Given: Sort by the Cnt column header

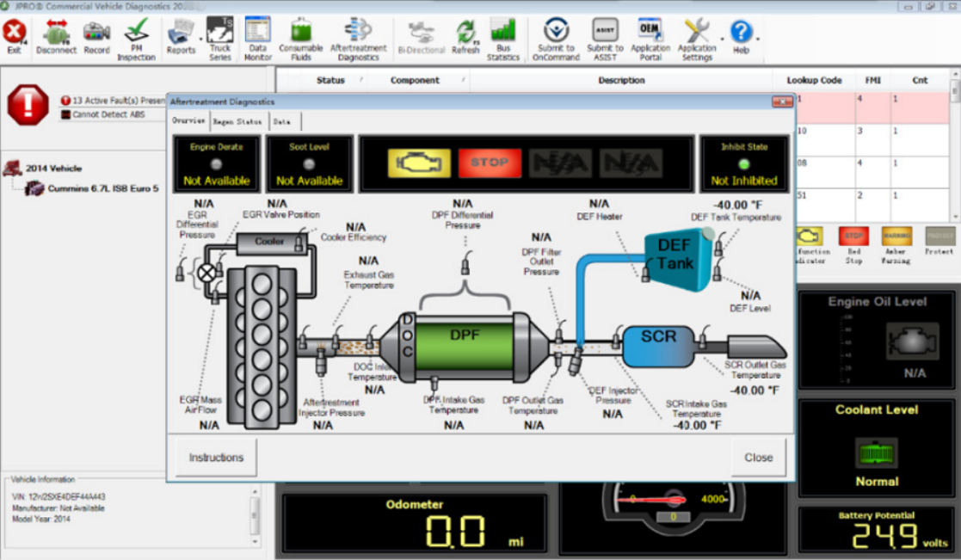Looking at the screenshot, I should (920, 80).
